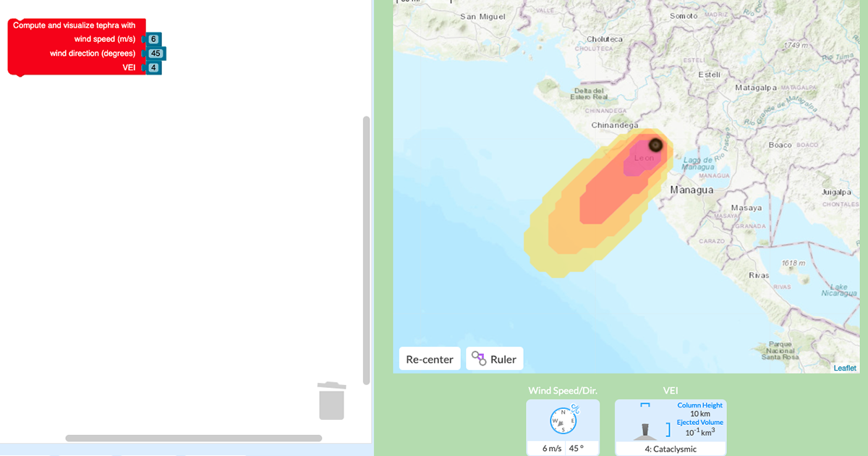Click the wind gust icon above the compass
The height and width of the screenshot is (456, 868).
pos(575,408)
